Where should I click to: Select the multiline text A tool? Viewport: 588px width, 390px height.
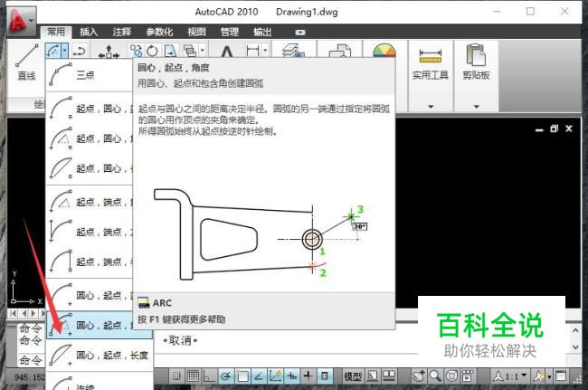(226, 51)
